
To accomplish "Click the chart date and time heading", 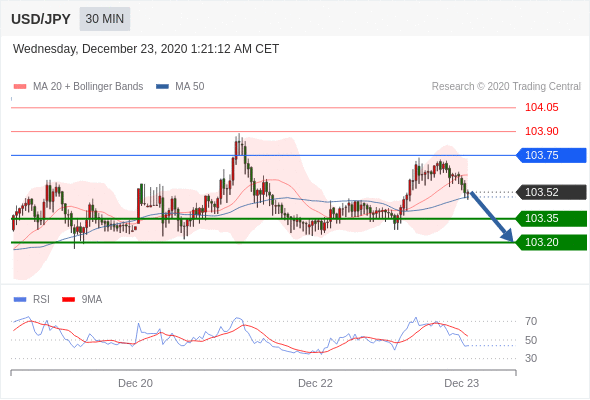I will click(146, 49).
